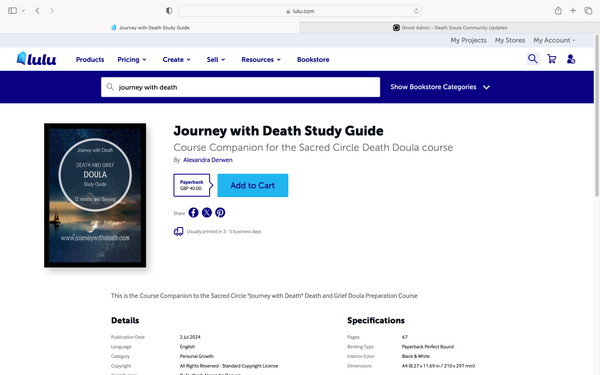Click the language value English
The width and height of the screenshot is (600, 375).
point(187,347)
